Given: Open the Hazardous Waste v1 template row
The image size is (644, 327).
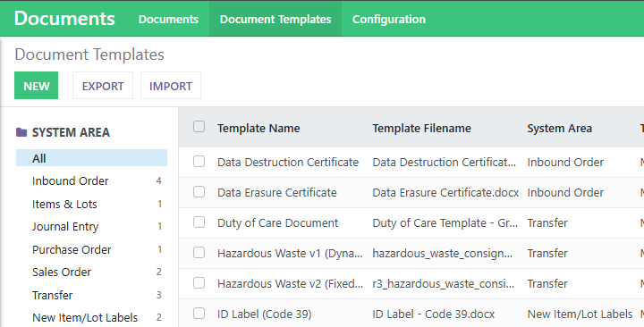Looking at the screenshot, I should click(x=411, y=253).
